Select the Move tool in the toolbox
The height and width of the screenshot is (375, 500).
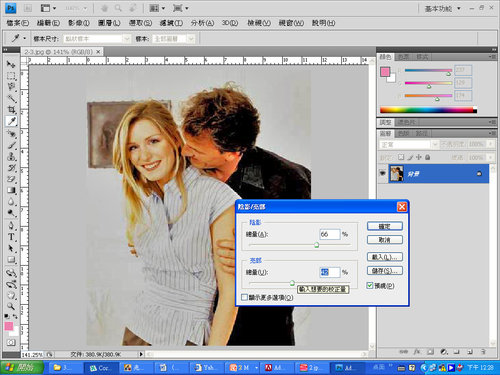11,64
